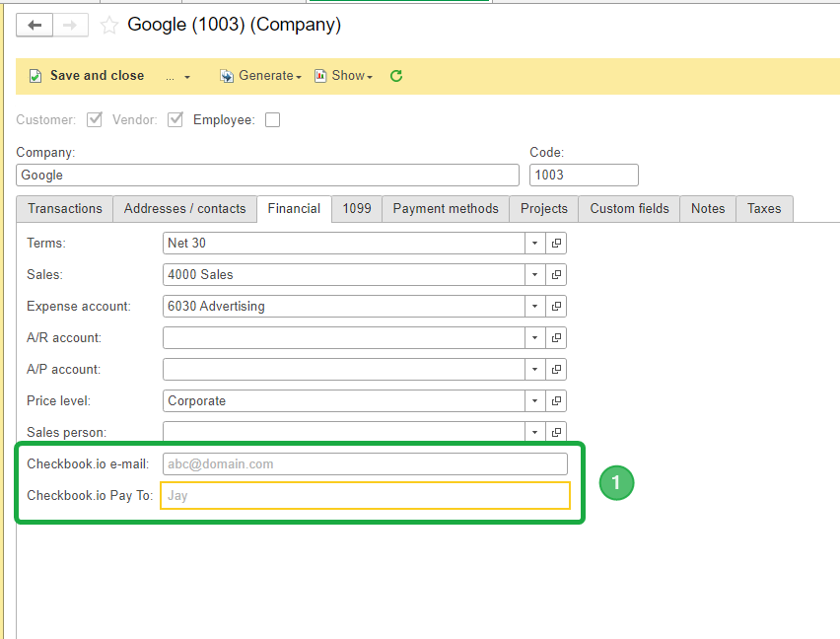Switch to Addresses / contacts tab
The image size is (840, 639).
(184, 208)
